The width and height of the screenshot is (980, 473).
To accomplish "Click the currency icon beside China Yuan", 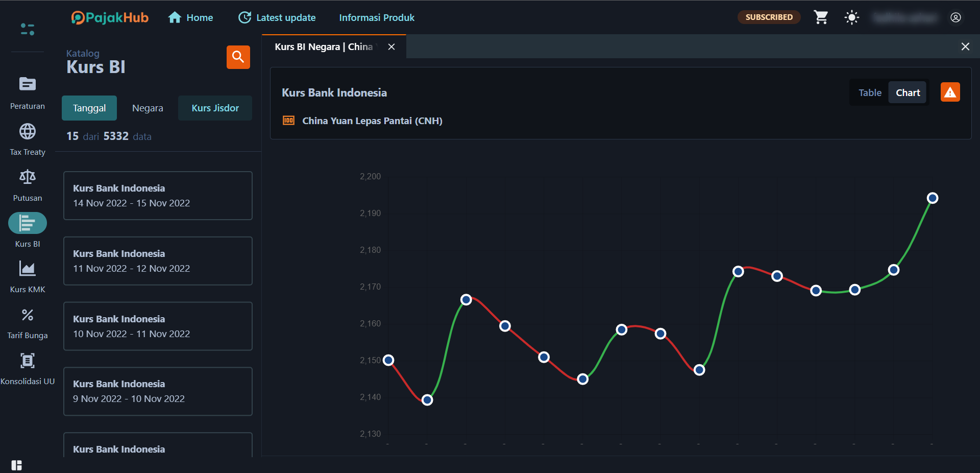I will pos(289,121).
